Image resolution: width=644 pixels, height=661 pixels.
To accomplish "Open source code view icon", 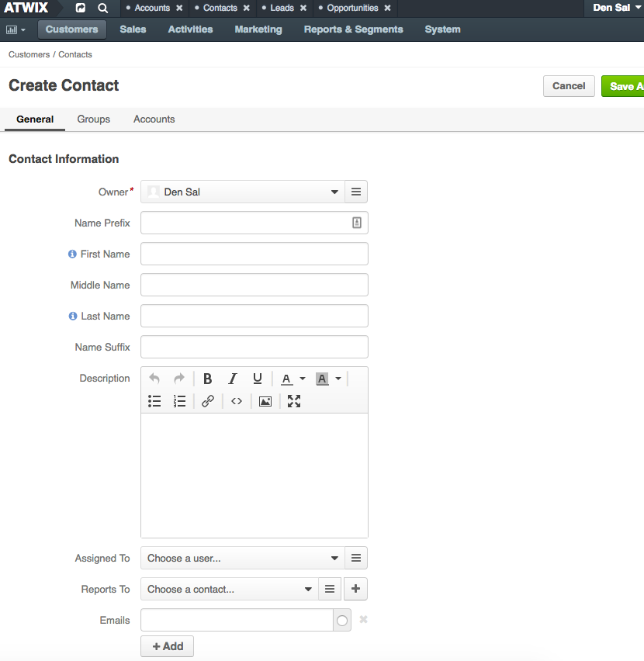I will click(237, 401).
